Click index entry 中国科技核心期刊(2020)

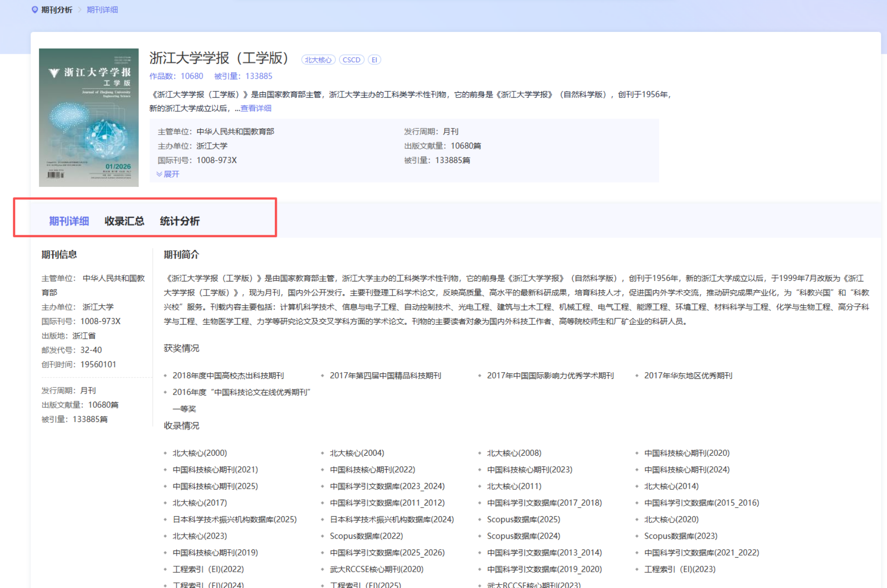click(x=687, y=453)
